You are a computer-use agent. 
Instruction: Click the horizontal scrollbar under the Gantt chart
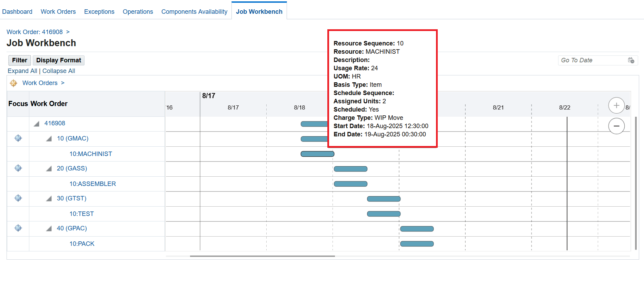pyautogui.click(x=262, y=256)
